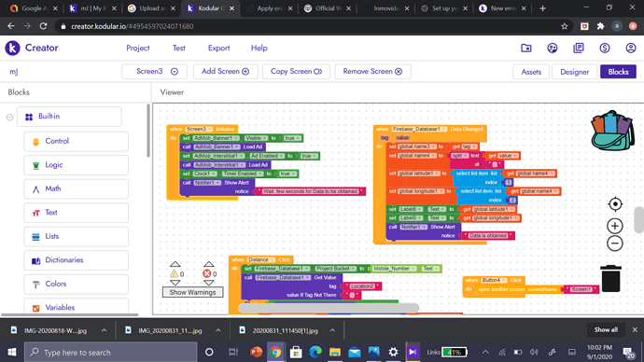Open the Assets panel
This screenshot has height=362, width=644.
(x=531, y=72)
